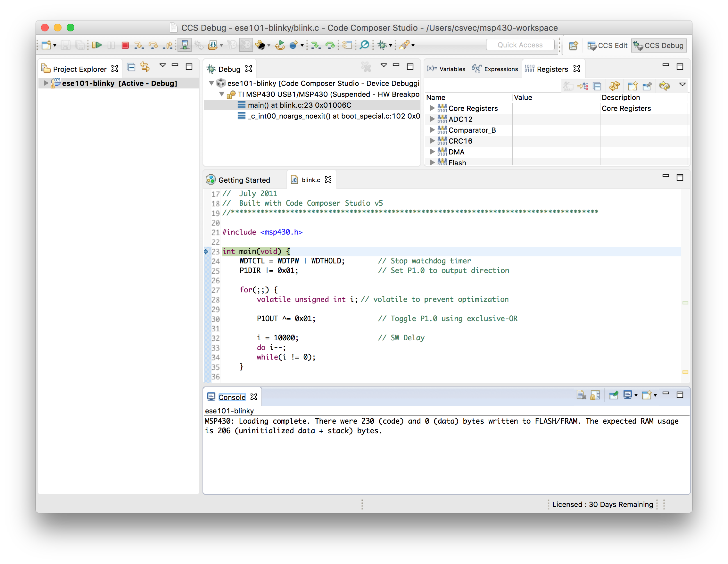Click the Clear Console icon
Viewport: 728px width, 564px height.
581,395
